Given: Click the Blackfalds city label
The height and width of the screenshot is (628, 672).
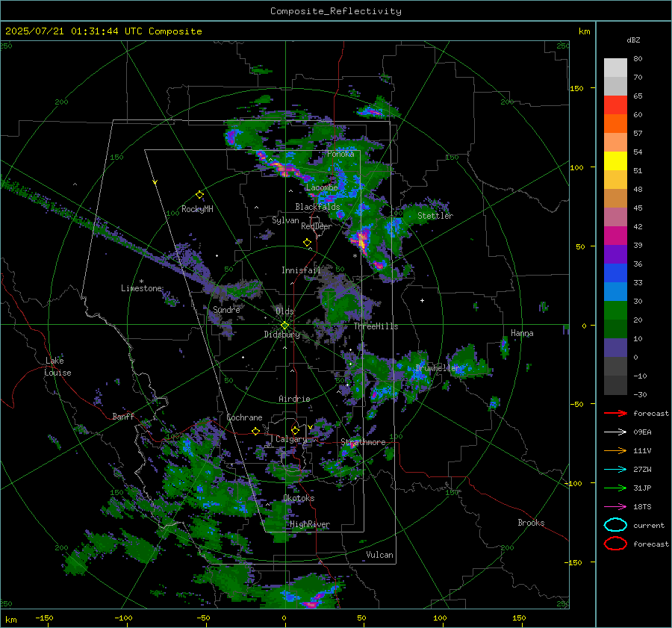Looking at the screenshot, I should [317, 207].
